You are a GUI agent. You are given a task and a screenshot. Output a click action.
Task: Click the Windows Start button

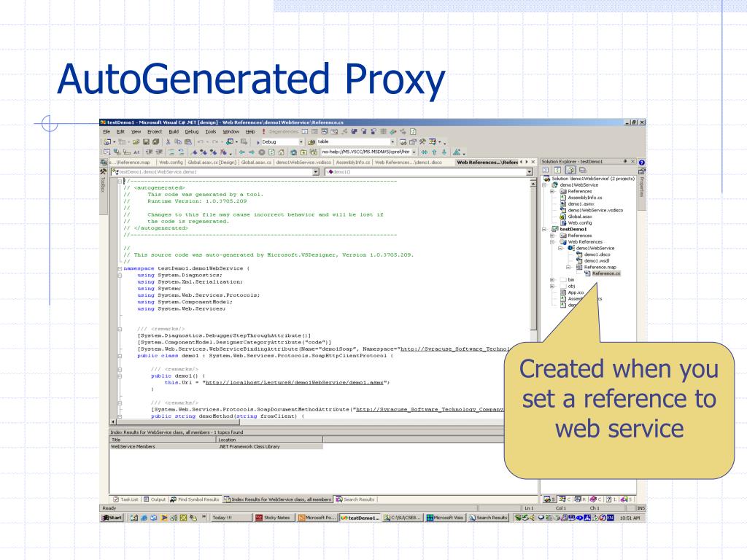112,518
